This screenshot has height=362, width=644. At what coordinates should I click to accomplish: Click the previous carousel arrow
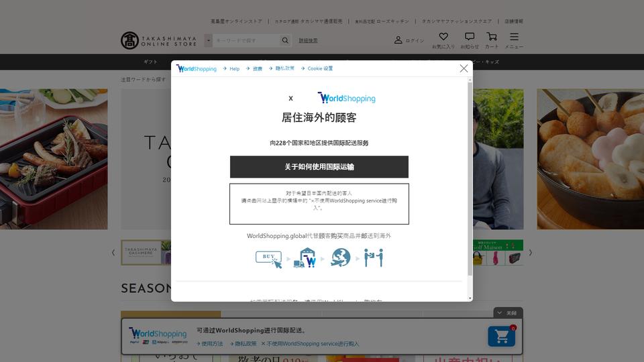113,253
